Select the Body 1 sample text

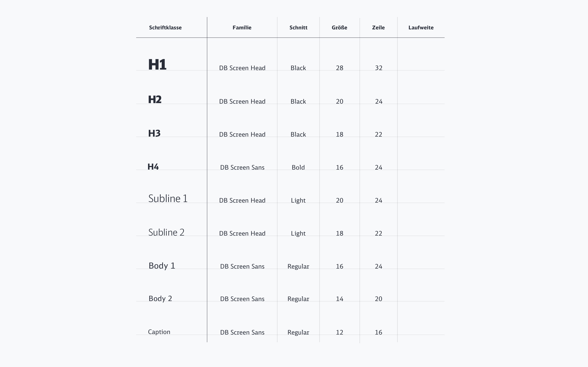(x=162, y=266)
